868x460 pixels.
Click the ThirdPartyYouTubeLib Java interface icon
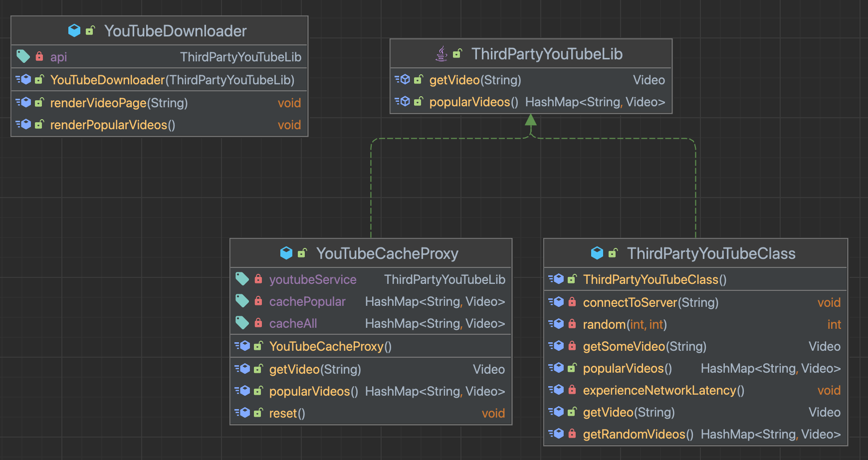[x=441, y=53]
